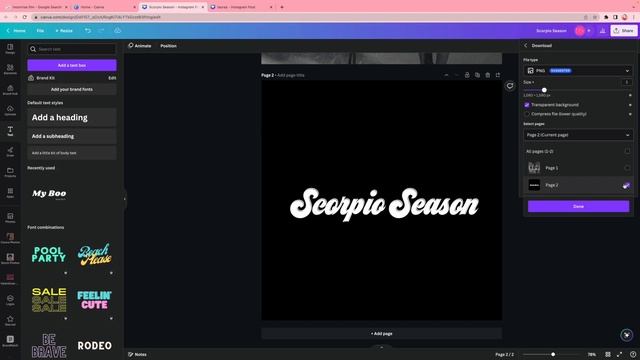Screen dimensions: 640x360
Task: Open the Resize menu
Action: pos(64,31)
